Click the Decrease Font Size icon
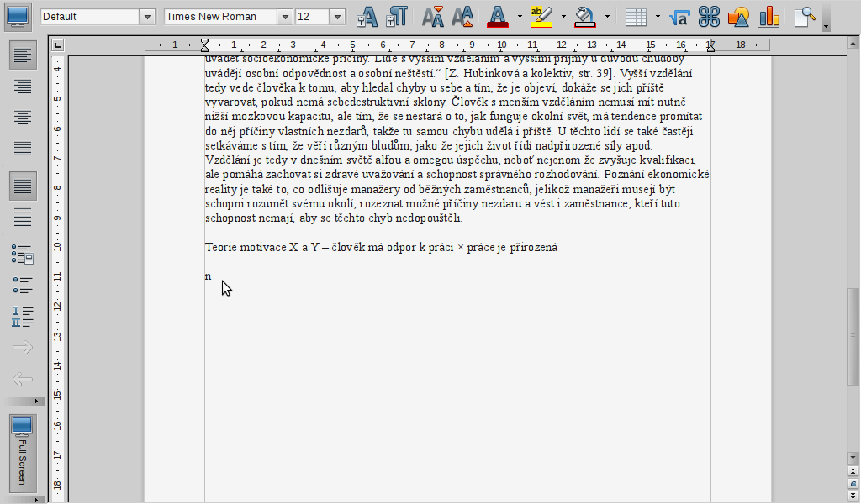The height and width of the screenshot is (504, 861). click(462, 17)
